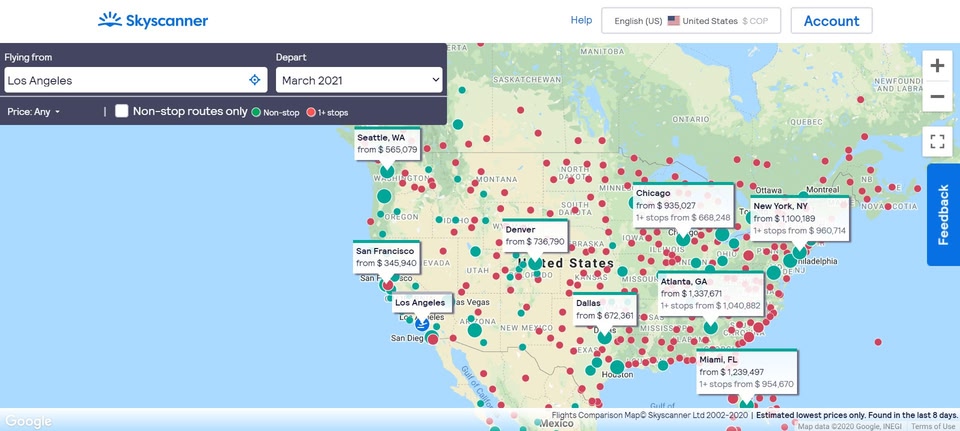Select the Denver price label
The height and width of the screenshot is (431, 960).
(x=535, y=236)
